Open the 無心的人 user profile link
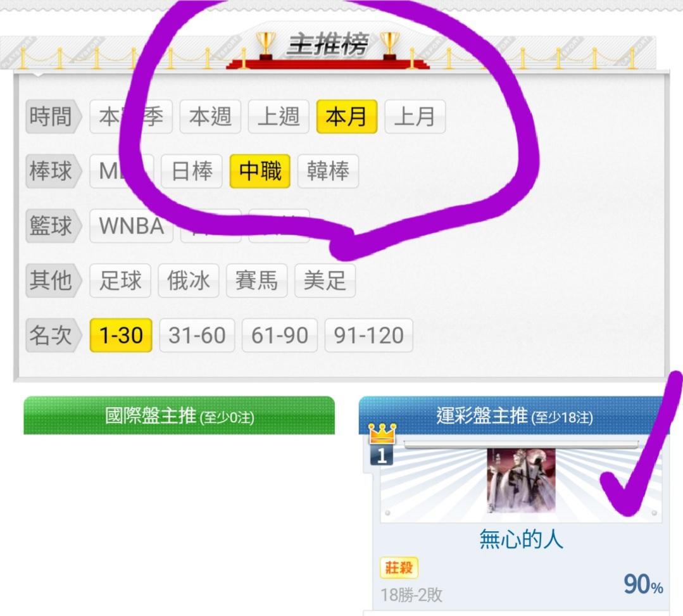The height and width of the screenshot is (616, 683). [x=521, y=539]
